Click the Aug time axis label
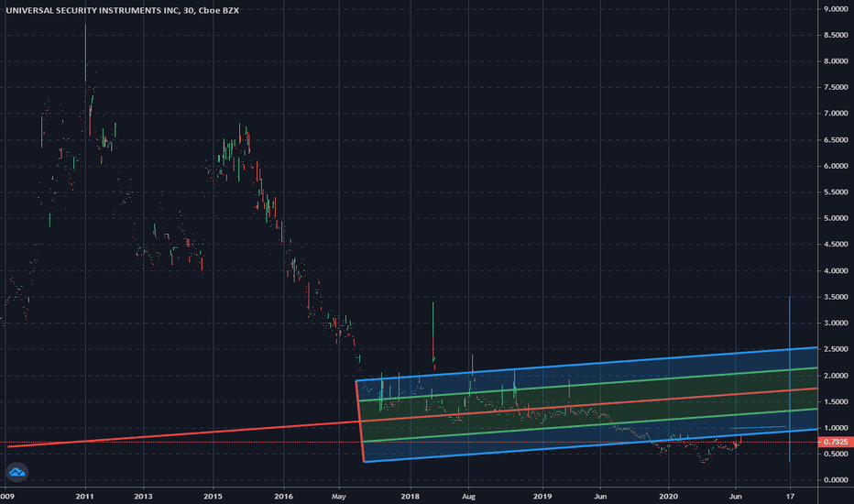 coord(468,497)
